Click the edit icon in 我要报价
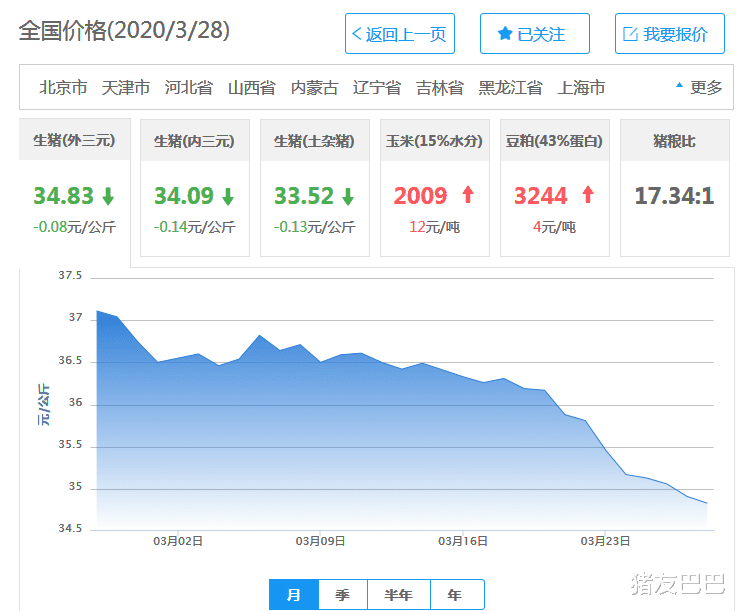The image size is (738, 611). [x=631, y=34]
